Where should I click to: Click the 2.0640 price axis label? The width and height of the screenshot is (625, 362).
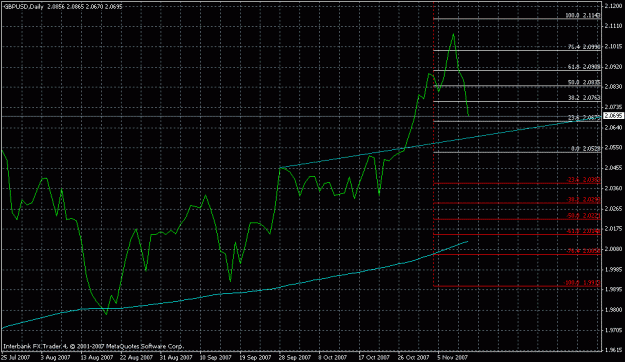coord(613,127)
